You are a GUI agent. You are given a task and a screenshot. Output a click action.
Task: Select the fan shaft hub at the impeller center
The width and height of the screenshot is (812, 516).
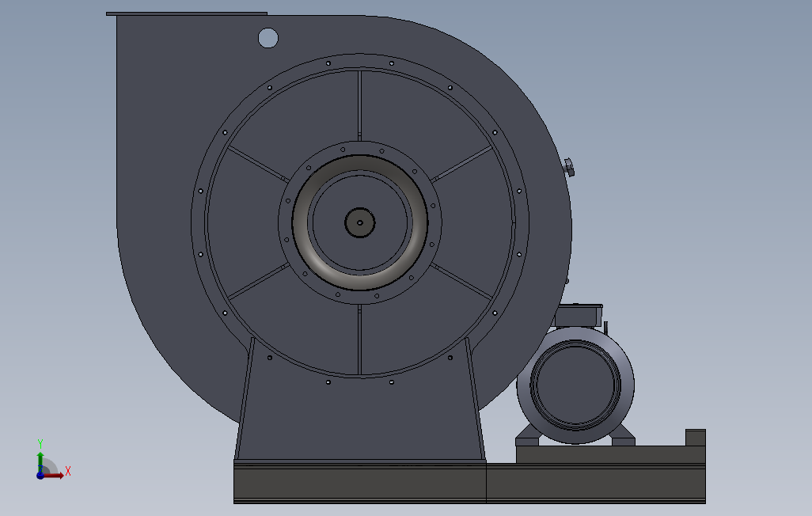coord(360,222)
